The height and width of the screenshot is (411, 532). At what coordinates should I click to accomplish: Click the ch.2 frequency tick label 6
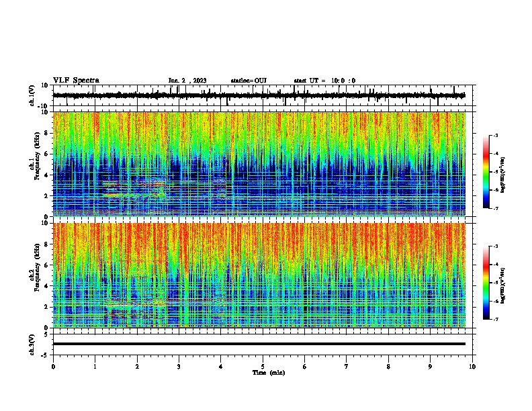[46, 265]
